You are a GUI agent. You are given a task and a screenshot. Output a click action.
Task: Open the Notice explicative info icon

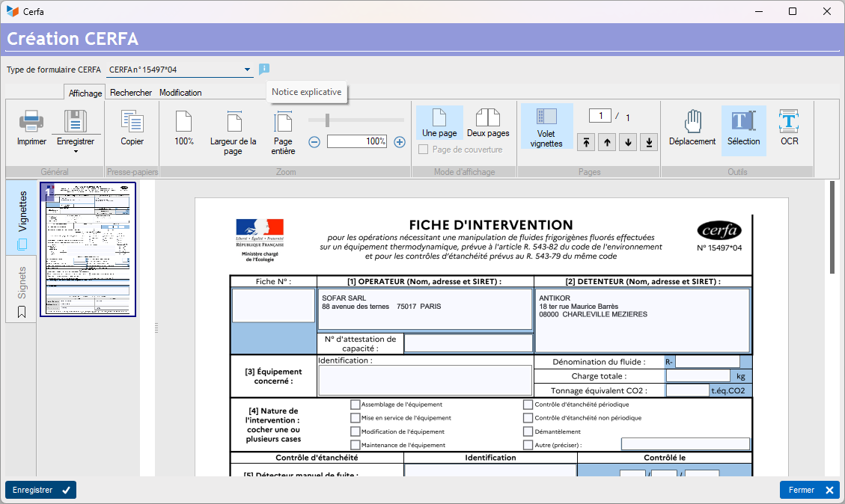tap(263, 69)
